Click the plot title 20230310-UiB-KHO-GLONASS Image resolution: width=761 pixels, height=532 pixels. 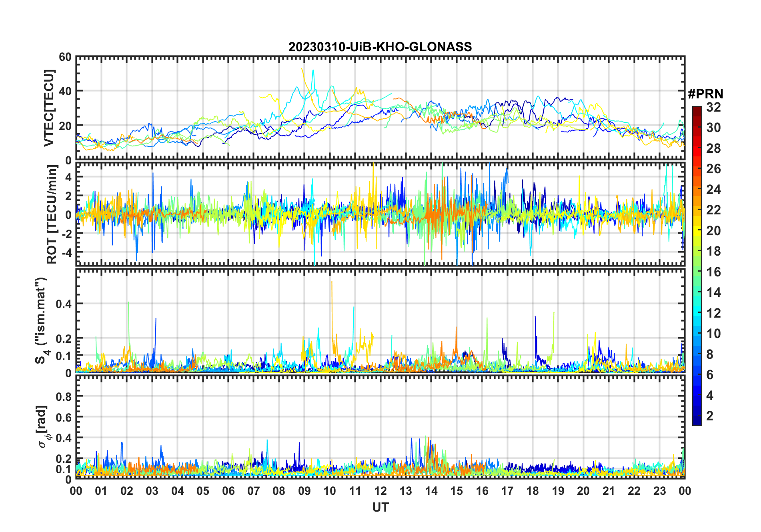pos(380,47)
